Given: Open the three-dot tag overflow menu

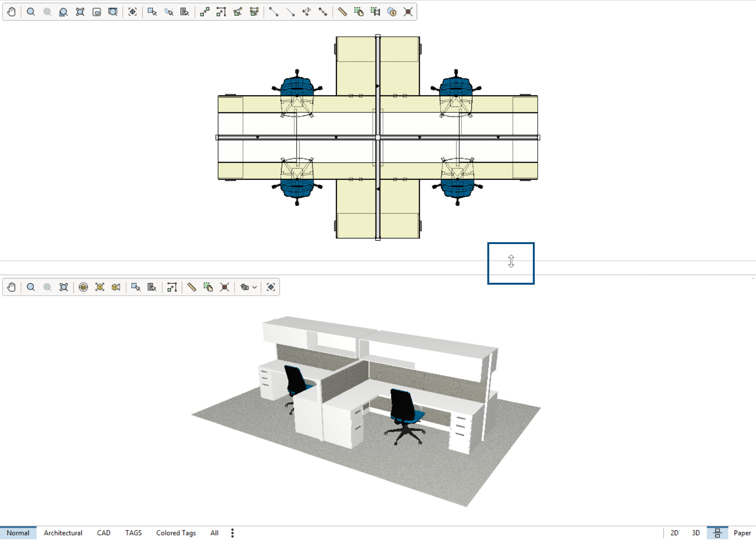Looking at the screenshot, I should (232, 533).
